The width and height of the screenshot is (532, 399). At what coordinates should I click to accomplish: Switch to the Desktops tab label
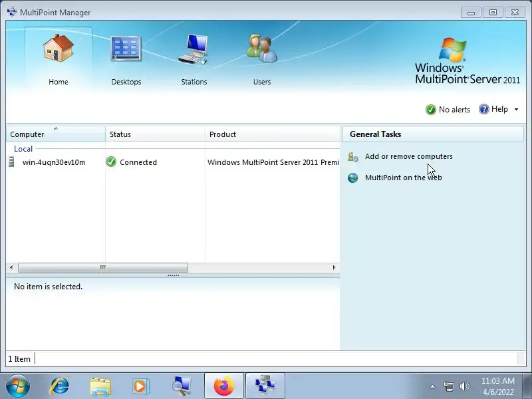[126, 82]
